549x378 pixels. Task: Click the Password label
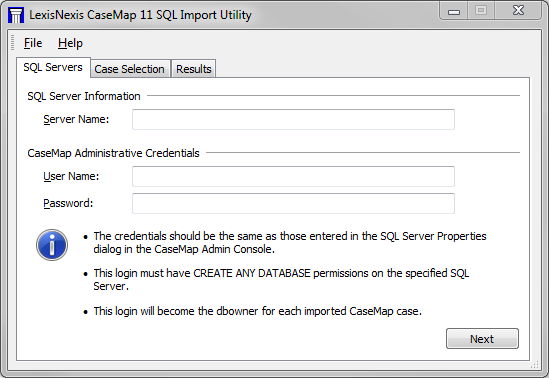68,203
